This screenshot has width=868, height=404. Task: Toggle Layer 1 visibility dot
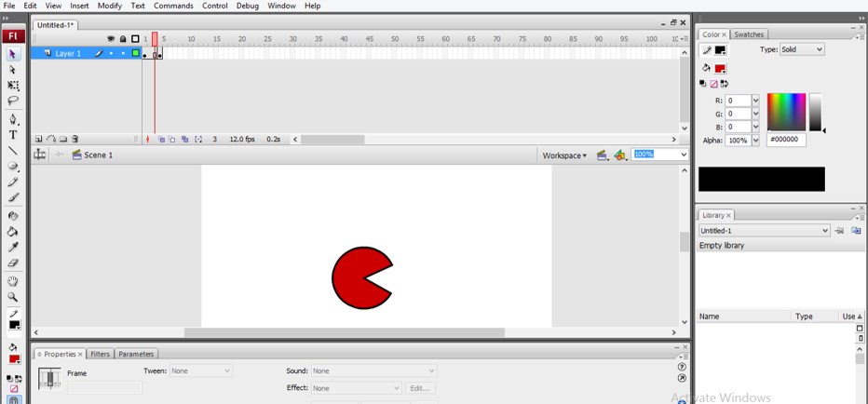coord(111,54)
